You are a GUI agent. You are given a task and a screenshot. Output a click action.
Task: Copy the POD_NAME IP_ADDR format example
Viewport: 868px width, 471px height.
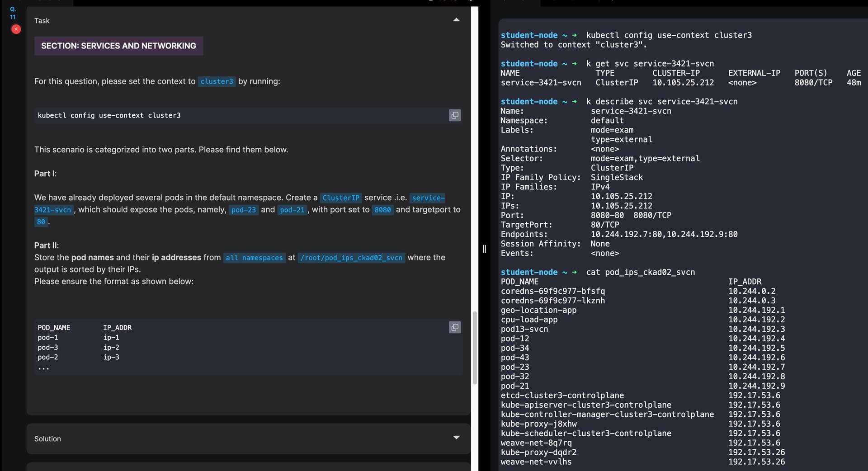point(454,327)
